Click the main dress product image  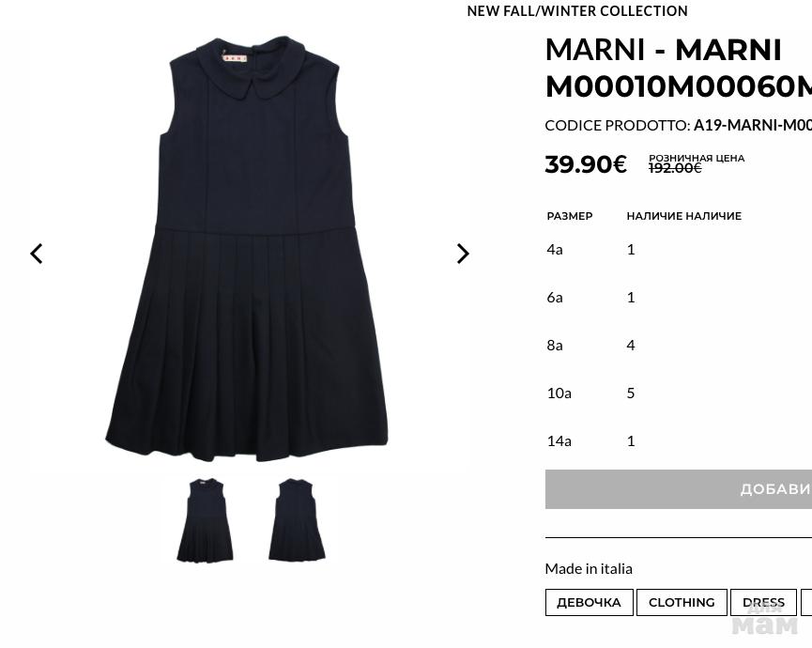tap(247, 249)
